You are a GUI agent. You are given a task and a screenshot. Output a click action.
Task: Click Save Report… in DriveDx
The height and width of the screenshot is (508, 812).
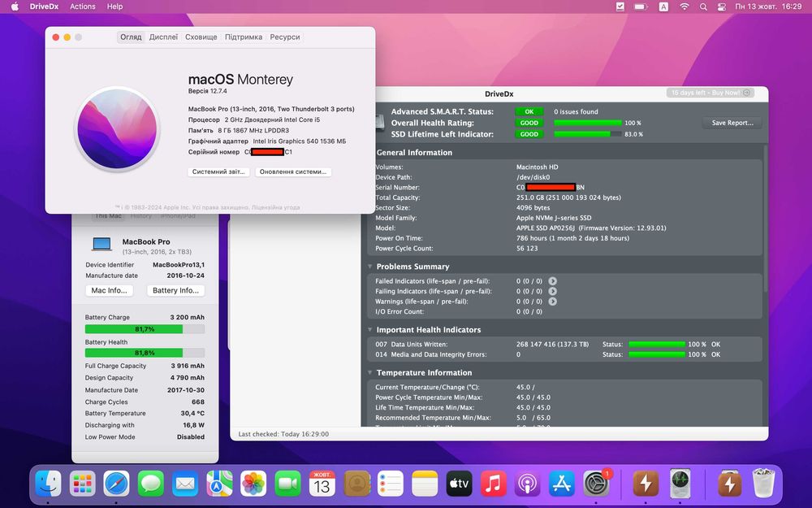click(x=732, y=123)
